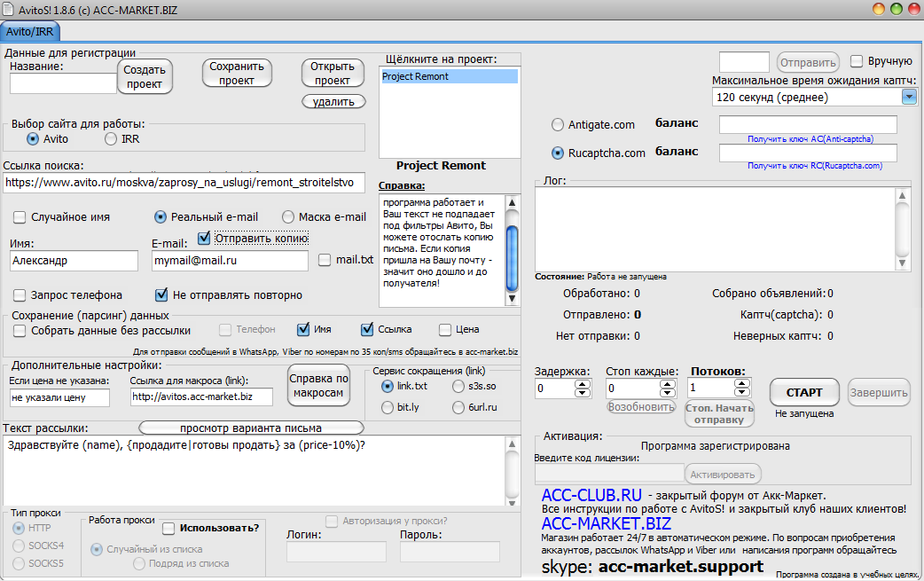Increase the Потоков thread count

(742, 383)
